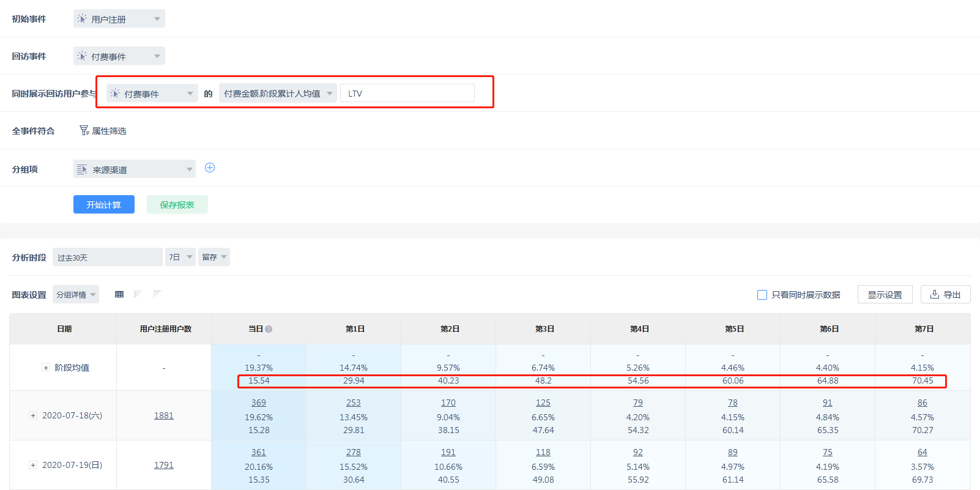
Task: Expand the 2020-07-19(日) row
Action: point(33,465)
